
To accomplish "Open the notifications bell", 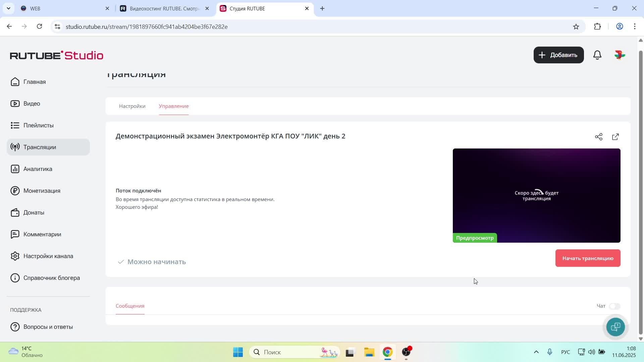I will pos(597,55).
